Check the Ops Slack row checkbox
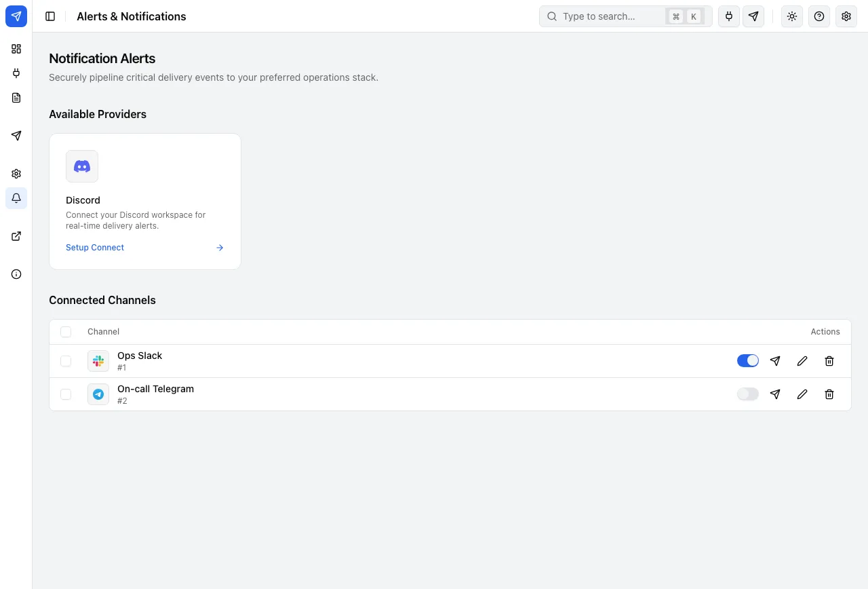The image size is (868, 589). point(66,361)
